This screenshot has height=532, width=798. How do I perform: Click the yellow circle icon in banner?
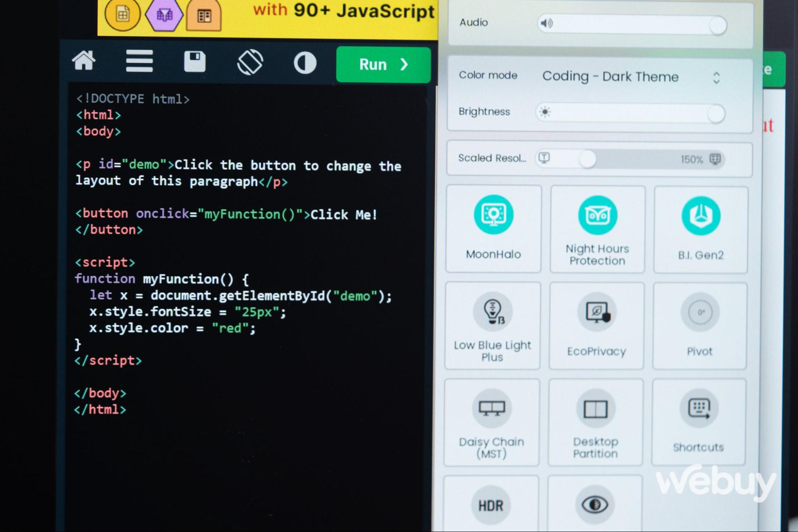coord(123,15)
